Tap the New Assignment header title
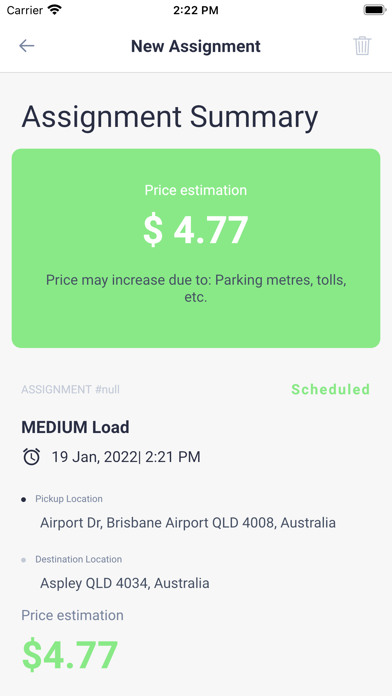The width and height of the screenshot is (392, 696). point(196,46)
